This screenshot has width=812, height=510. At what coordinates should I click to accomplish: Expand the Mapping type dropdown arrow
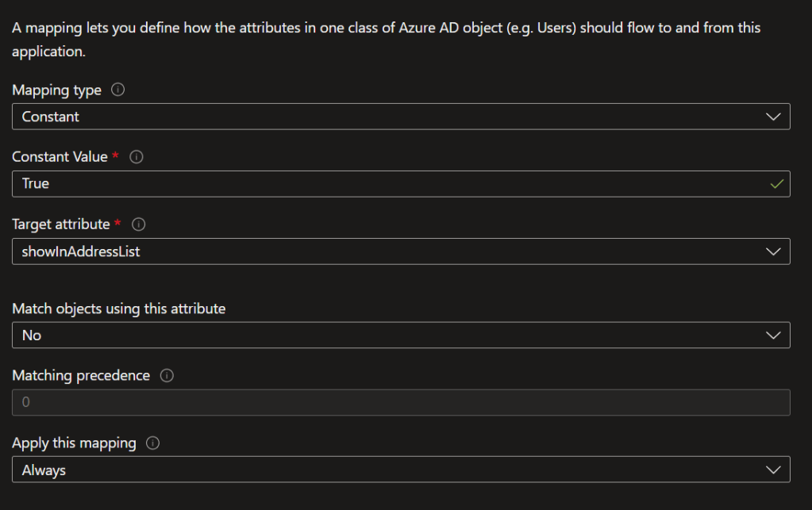[x=773, y=117]
